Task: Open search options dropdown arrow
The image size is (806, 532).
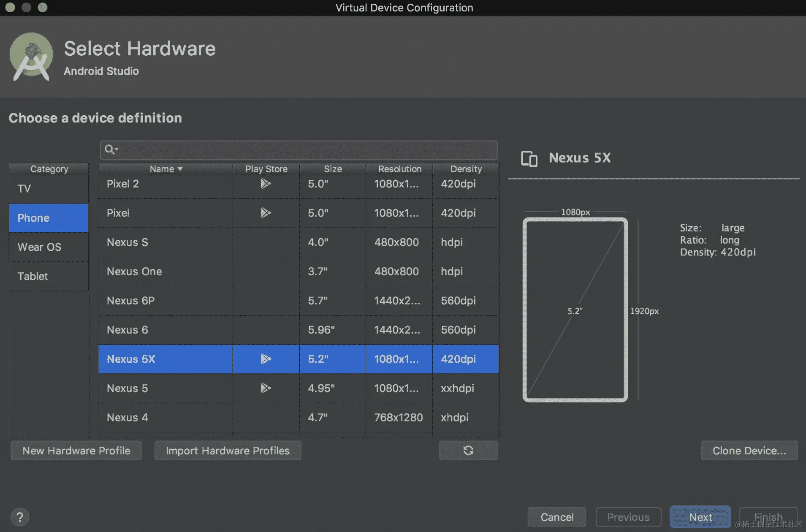Action: [117, 149]
